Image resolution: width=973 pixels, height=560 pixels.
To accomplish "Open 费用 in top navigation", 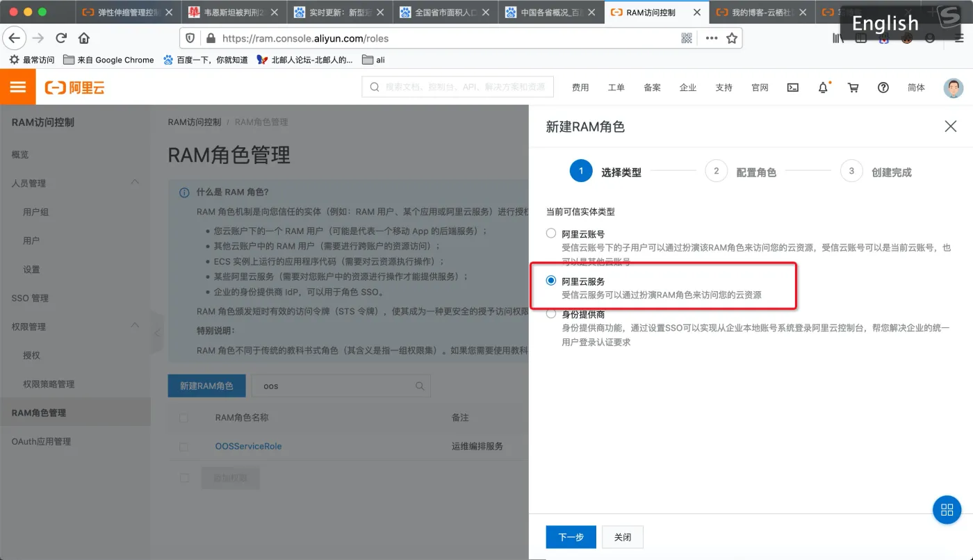I will (580, 88).
